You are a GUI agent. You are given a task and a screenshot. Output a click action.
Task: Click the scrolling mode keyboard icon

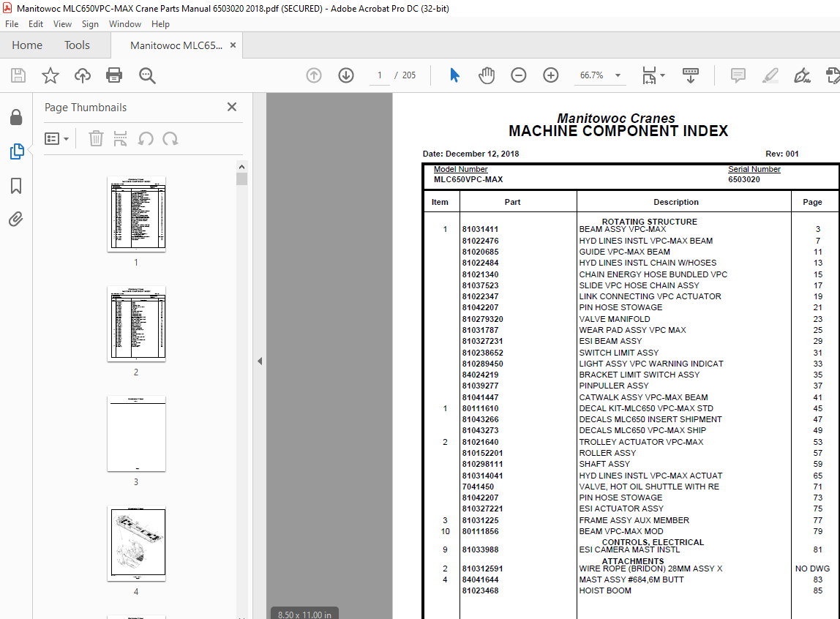691,75
